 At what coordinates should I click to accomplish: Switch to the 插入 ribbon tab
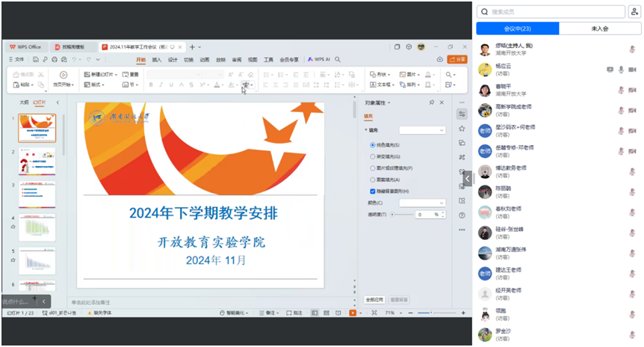(157, 59)
